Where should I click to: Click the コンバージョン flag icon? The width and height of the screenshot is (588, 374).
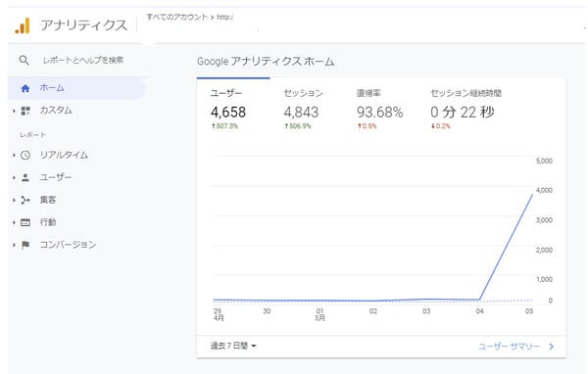[25, 245]
